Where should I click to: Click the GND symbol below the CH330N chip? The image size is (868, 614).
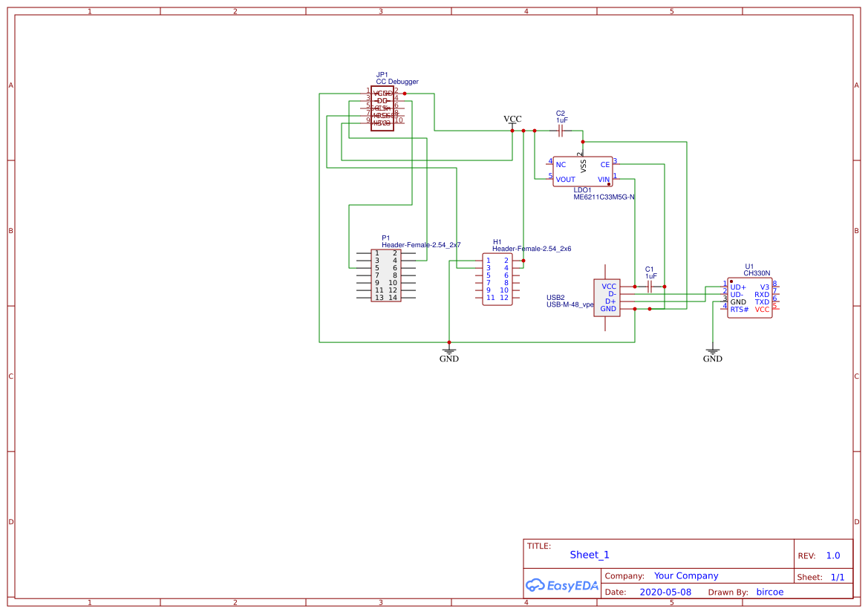pos(713,347)
